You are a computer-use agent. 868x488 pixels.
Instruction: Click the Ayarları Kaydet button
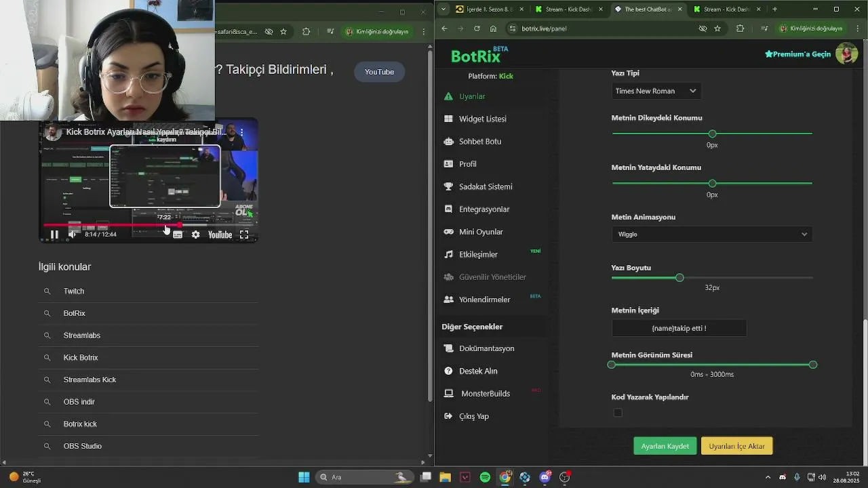[x=665, y=446]
